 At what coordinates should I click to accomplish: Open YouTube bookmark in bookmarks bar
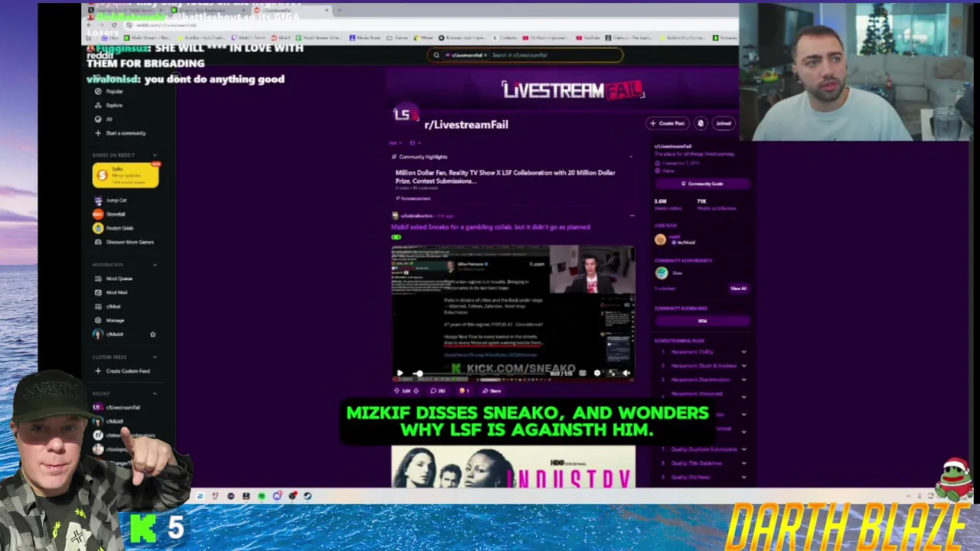(590, 37)
